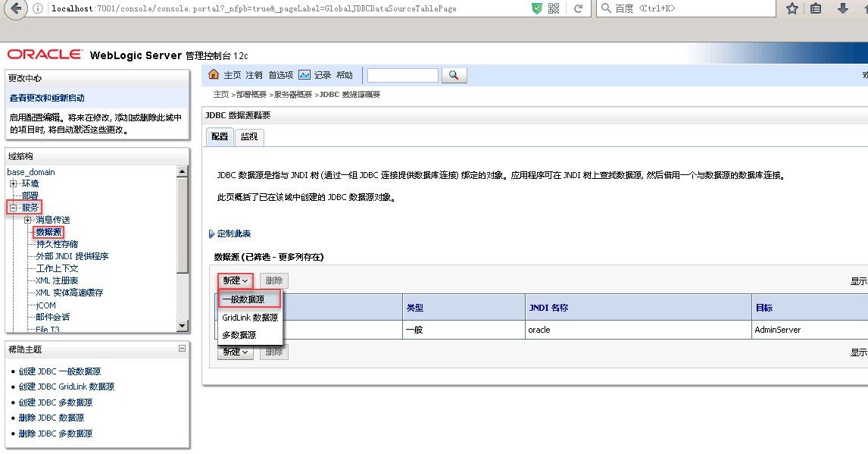Collapse the 帮助主题 panel with minus icon
This screenshot has height=454, width=868.
tap(182, 348)
